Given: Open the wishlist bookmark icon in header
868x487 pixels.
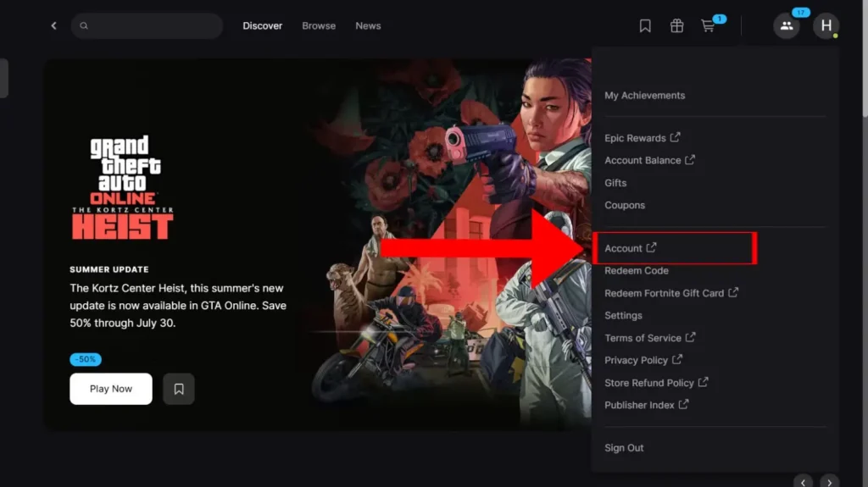Looking at the screenshot, I should [x=645, y=25].
